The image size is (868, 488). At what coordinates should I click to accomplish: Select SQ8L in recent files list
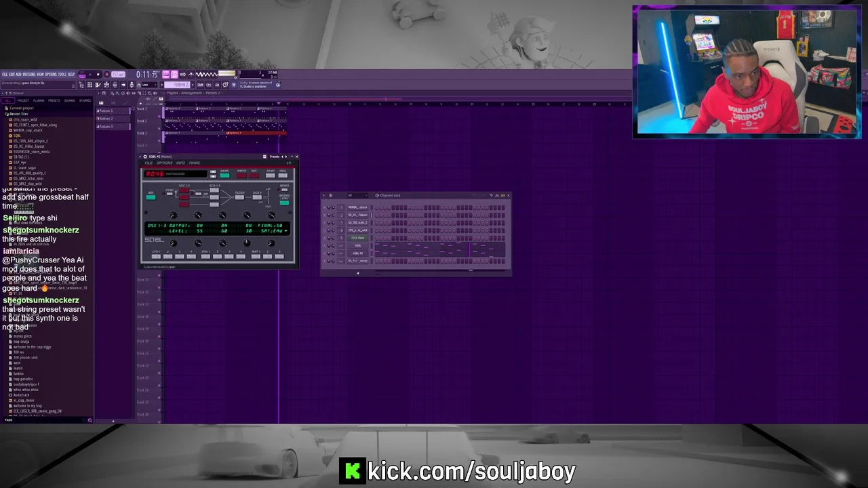[17, 136]
